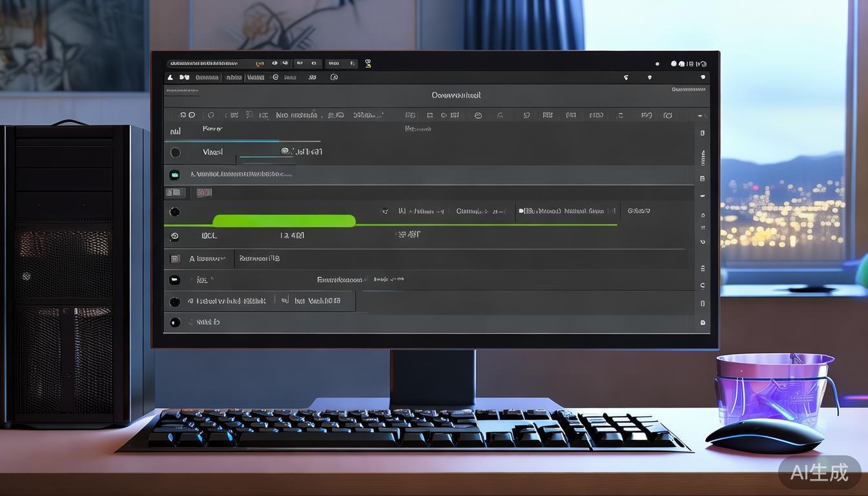
Task: Toggle the round radio button on the Vlaeel row
Action: click(175, 152)
